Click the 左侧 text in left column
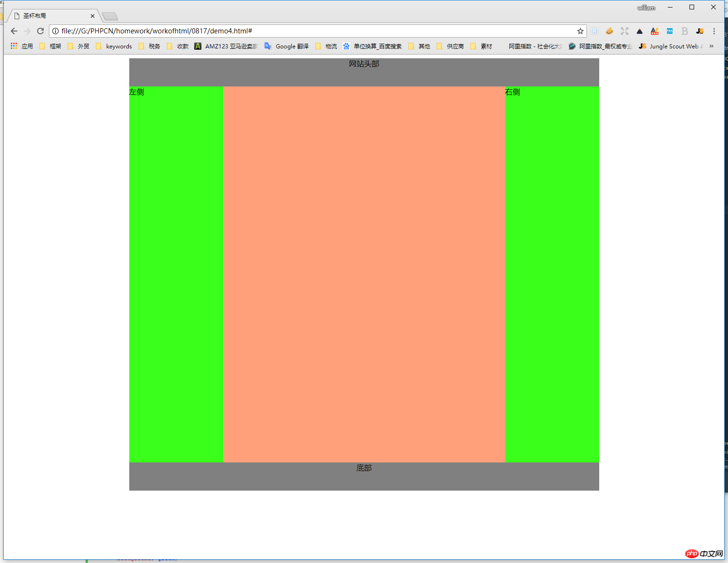 [x=137, y=92]
